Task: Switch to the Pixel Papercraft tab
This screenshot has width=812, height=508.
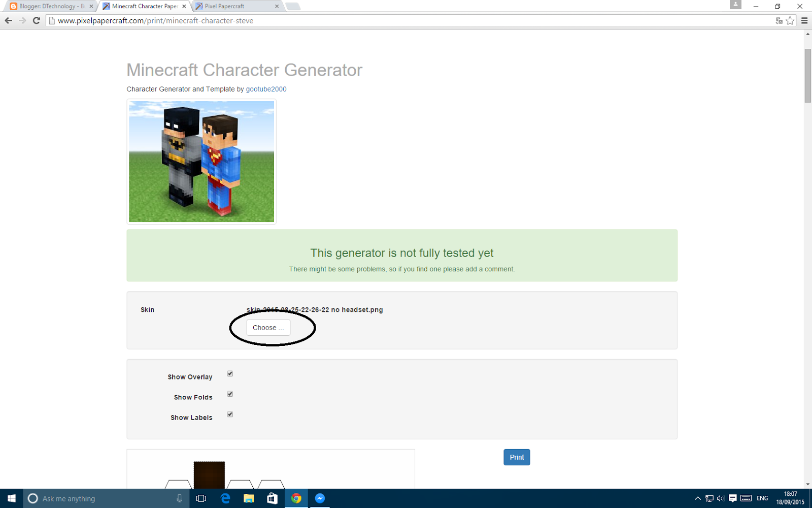Action: click(x=237, y=6)
